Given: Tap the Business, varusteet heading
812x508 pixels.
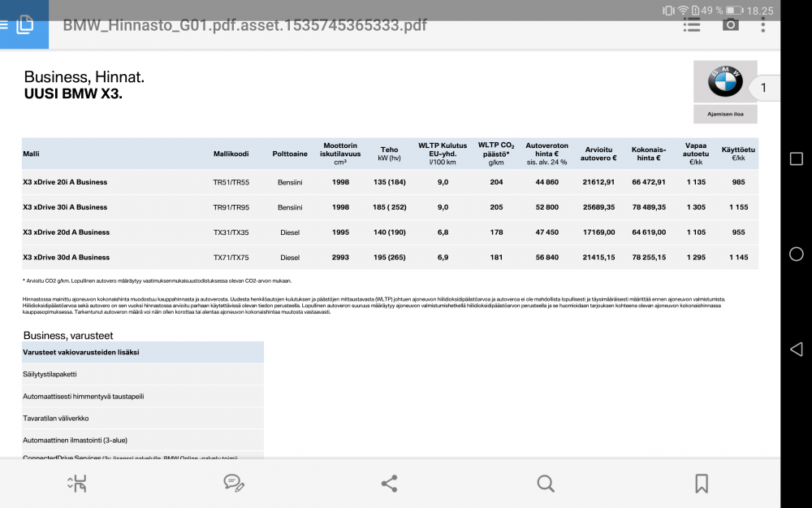Looking at the screenshot, I should pyautogui.click(x=68, y=336).
